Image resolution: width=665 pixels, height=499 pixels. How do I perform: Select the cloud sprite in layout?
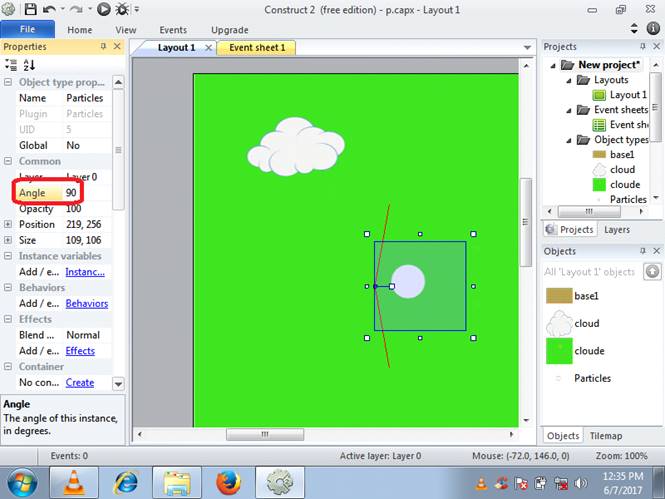(x=296, y=147)
